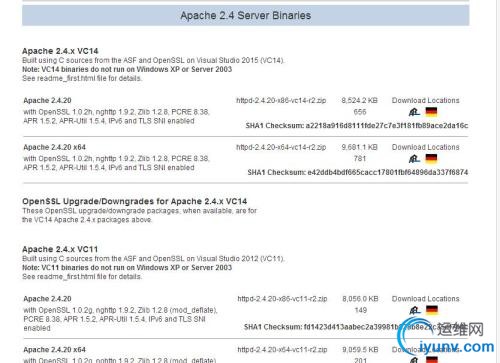Viewport: 500px width, 363px height.
Task: Click Download Locations label in VC14 x64 row
Action: pyautogui.click(x=425, y=147)
